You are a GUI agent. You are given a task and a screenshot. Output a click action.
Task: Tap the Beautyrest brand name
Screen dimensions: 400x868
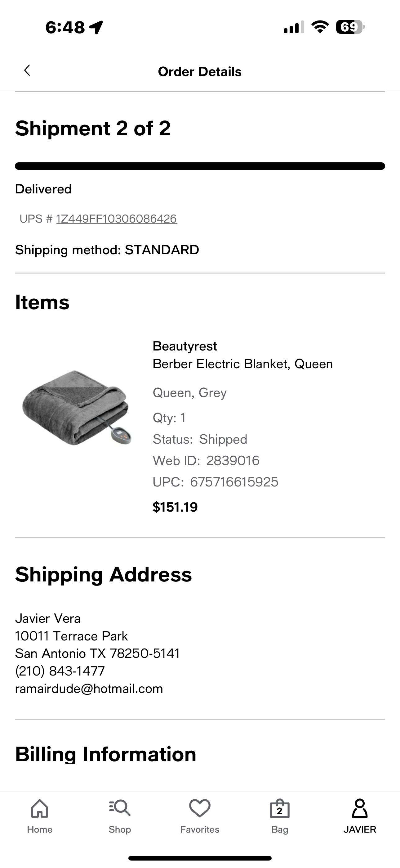click(x=185, y=346)
